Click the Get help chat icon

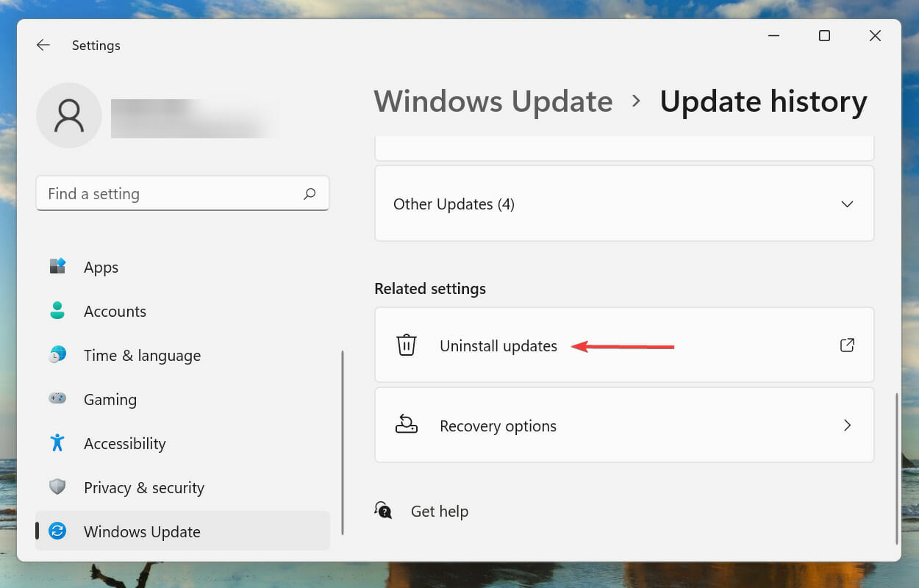(x=383, y=510)
